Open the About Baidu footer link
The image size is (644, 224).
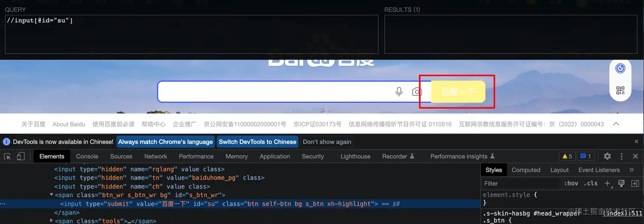coord(69,124)
